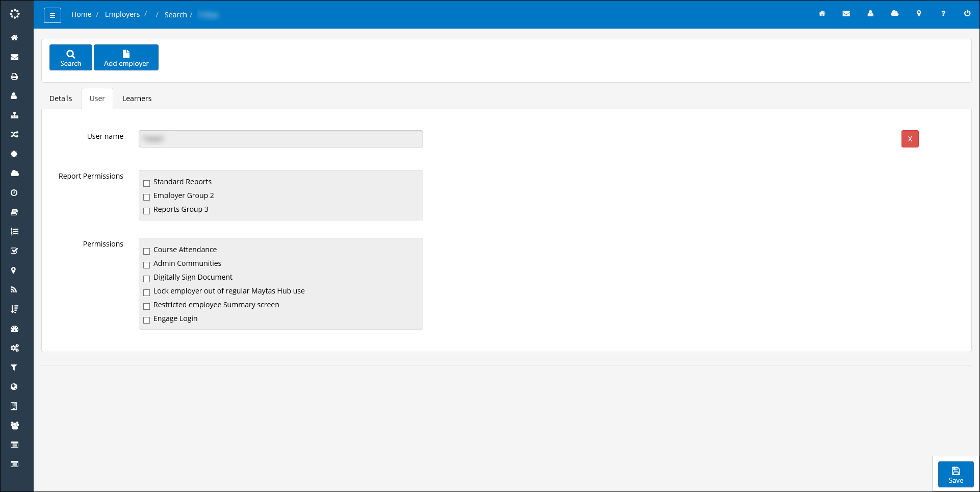Click the dashboard gauge icon in the sidebar
This screenshot has height=492, width=980.
(x=14, y=328)
